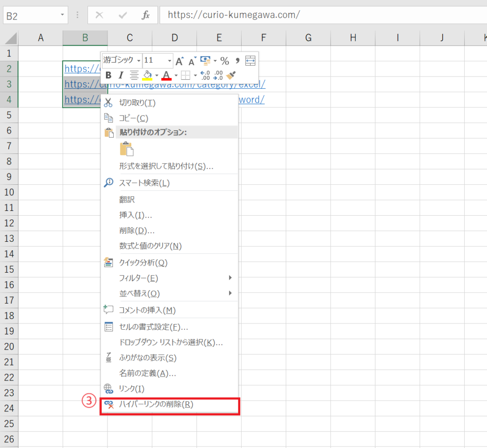Click the merge and center icon

pos(250,60)
